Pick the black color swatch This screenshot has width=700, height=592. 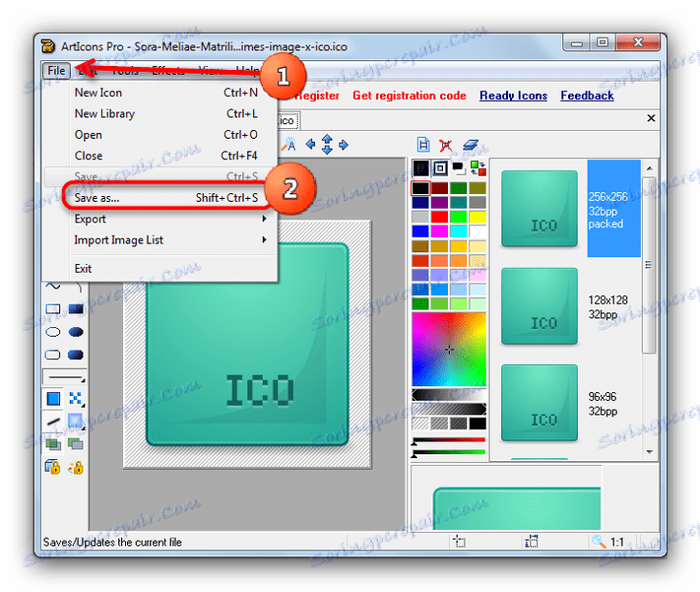[420, 188]
